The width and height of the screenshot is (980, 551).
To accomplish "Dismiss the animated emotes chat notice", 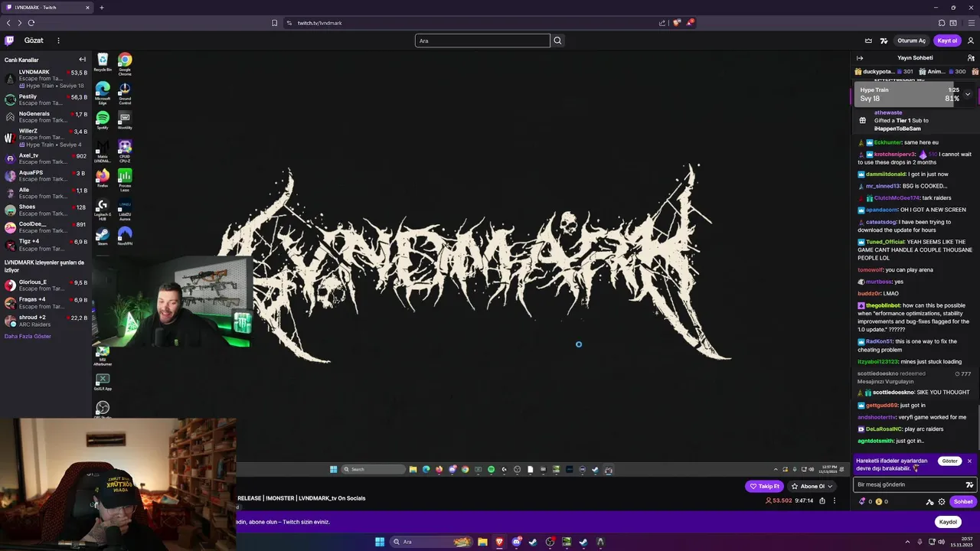I will pyautogui.click(x=969, y=461).
